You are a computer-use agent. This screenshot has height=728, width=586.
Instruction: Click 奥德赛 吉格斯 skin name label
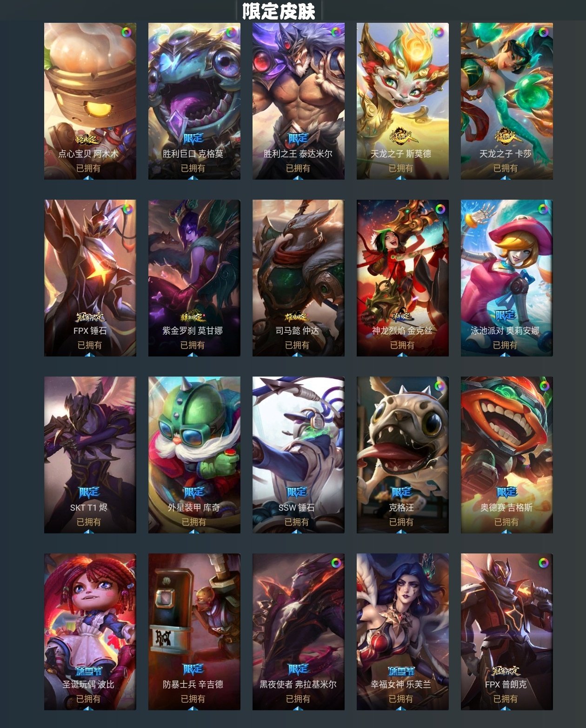[506, 507]
